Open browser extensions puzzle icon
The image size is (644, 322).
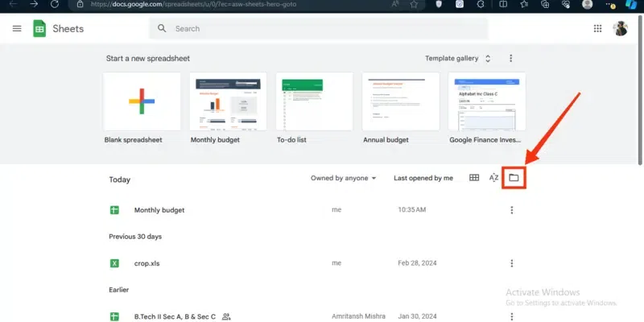tap(481, 4)
